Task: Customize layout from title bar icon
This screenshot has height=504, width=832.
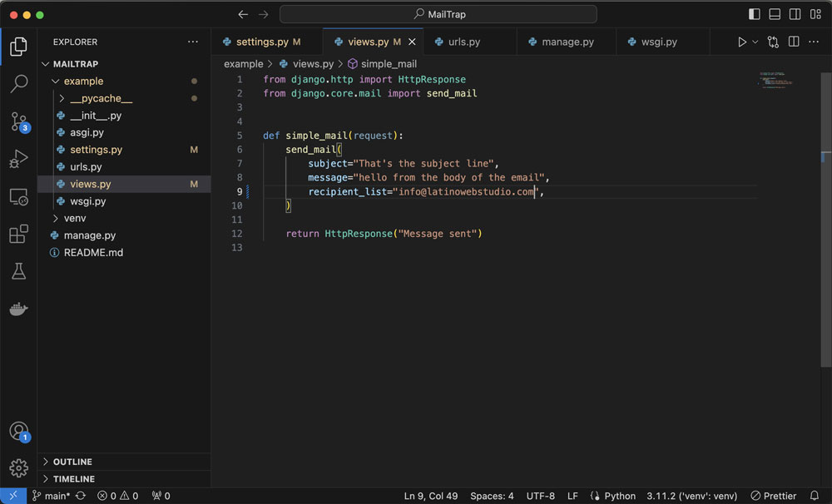Action: point(815,14)
